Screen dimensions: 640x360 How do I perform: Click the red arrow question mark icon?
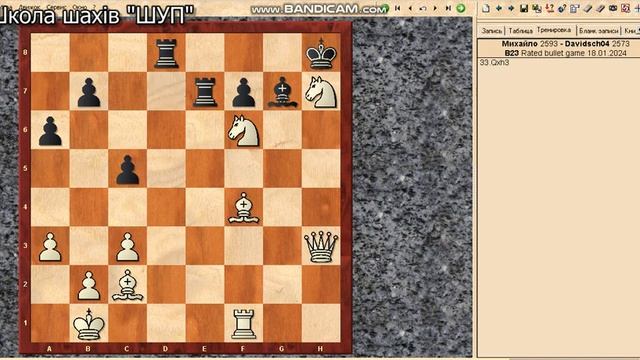[550, 8]
